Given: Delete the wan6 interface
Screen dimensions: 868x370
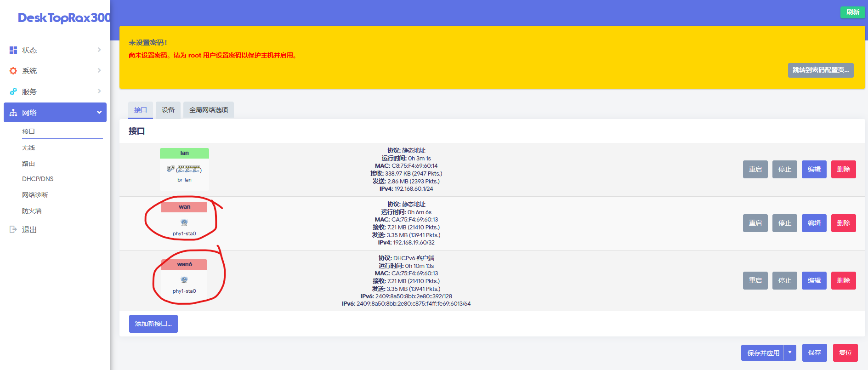Looking at the screenshot, I should coord(843,280).
